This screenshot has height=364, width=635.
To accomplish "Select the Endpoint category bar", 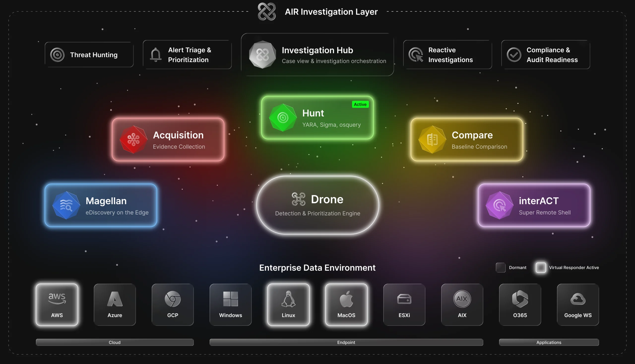I will coord(346,342).
